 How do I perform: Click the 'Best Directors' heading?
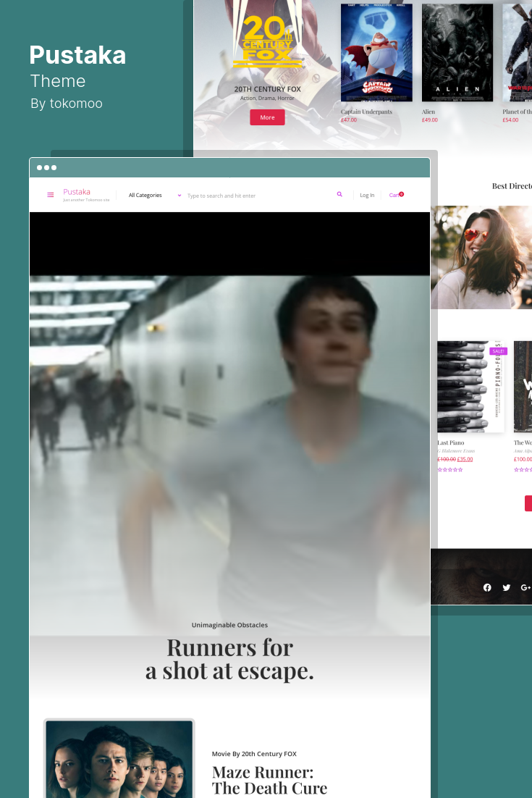512,186
